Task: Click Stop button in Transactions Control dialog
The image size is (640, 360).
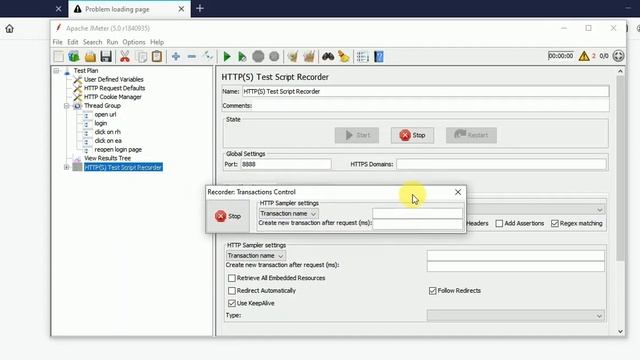Action: click(x=228, y=216)
